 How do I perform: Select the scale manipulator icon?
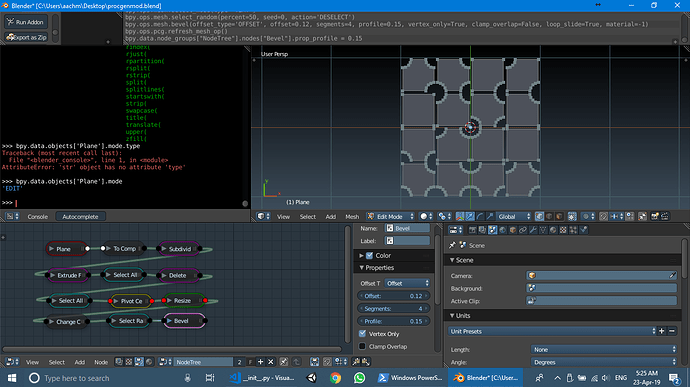pyautogui.click(x=490, y=216)
